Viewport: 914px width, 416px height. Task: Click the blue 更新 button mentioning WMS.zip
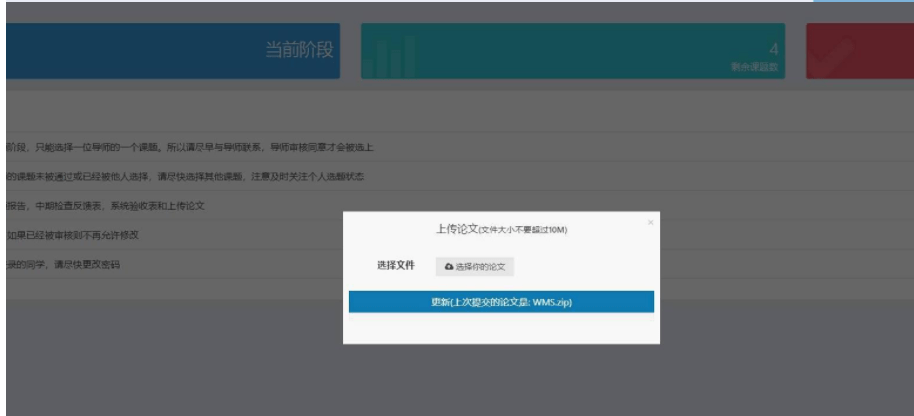coord(501,302)
